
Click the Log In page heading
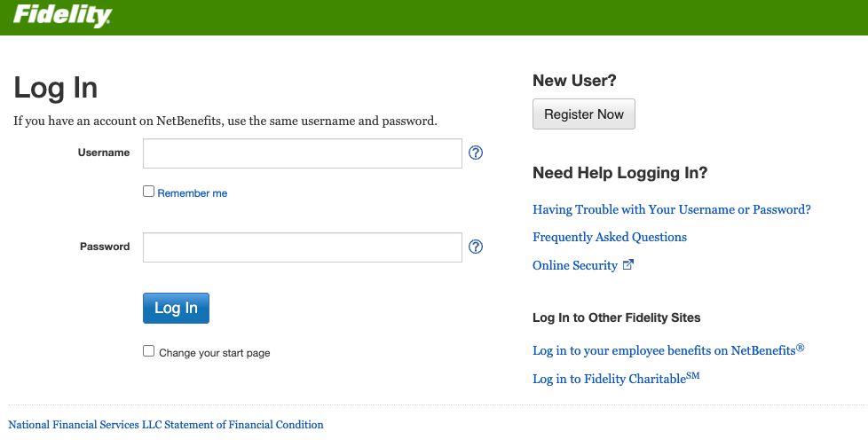pos(55,88)
